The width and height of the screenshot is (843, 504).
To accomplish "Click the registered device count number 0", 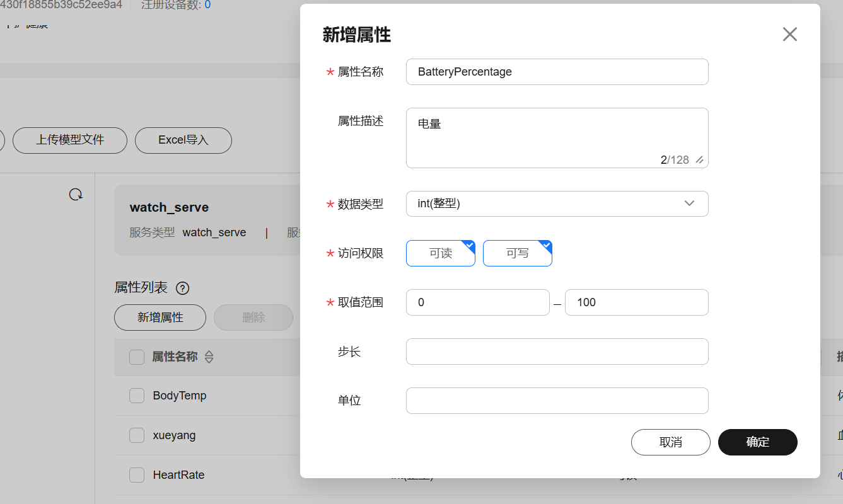I will coord(207,5).
